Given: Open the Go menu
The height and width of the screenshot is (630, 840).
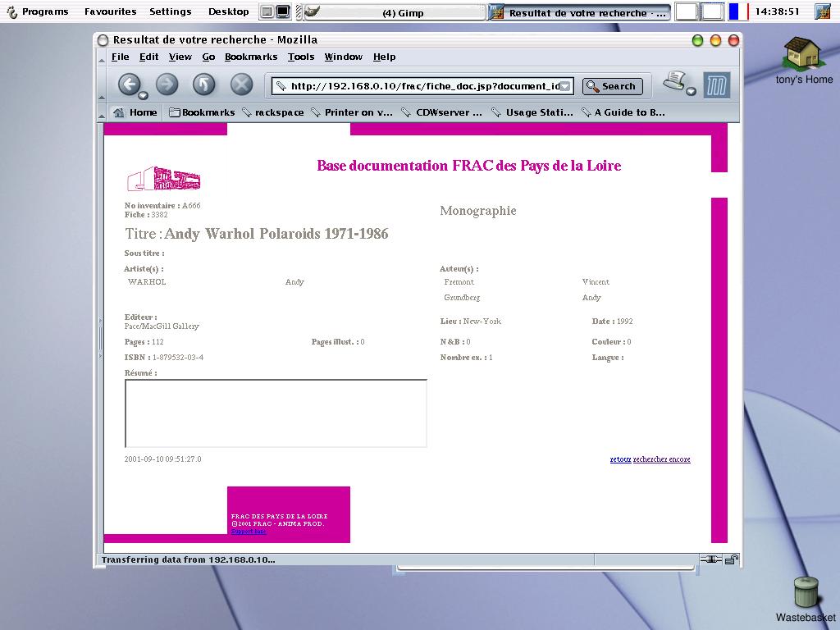Looking at the screenshot, I should tap(208, 57).
